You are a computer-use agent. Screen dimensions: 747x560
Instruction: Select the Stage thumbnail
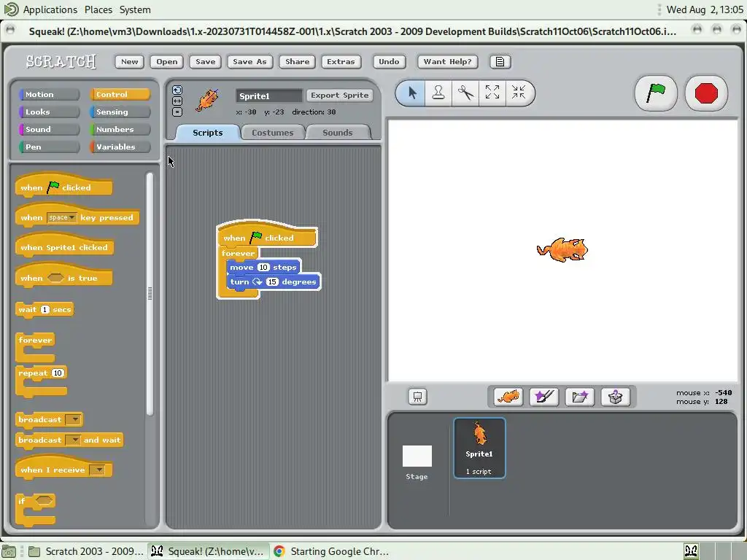pyautogui.click(x=417, y=462)
